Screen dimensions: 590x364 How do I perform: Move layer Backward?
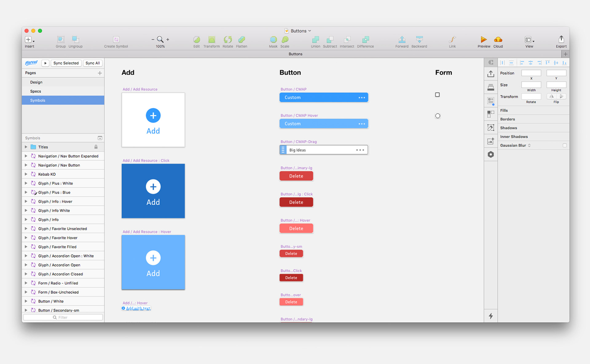(419, 39)
